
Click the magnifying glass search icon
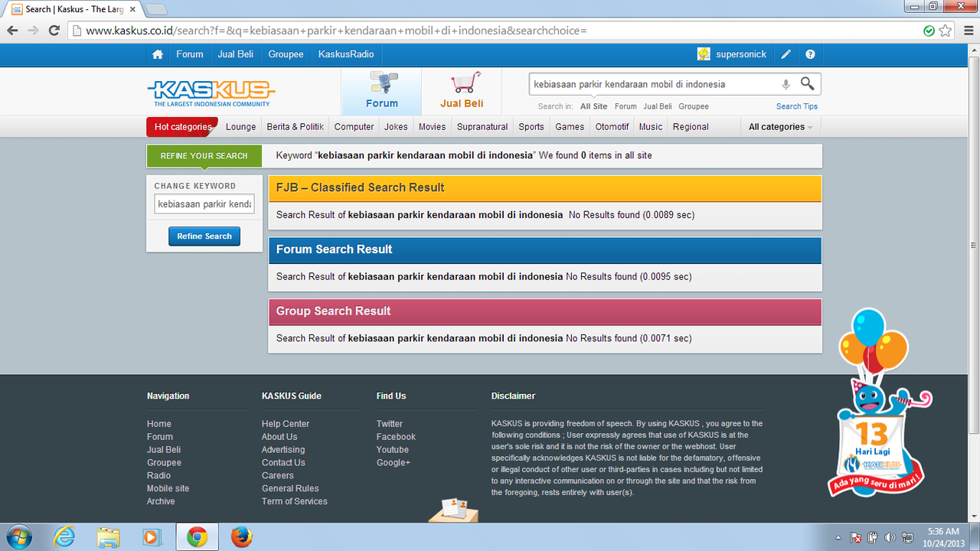point(808,83)
